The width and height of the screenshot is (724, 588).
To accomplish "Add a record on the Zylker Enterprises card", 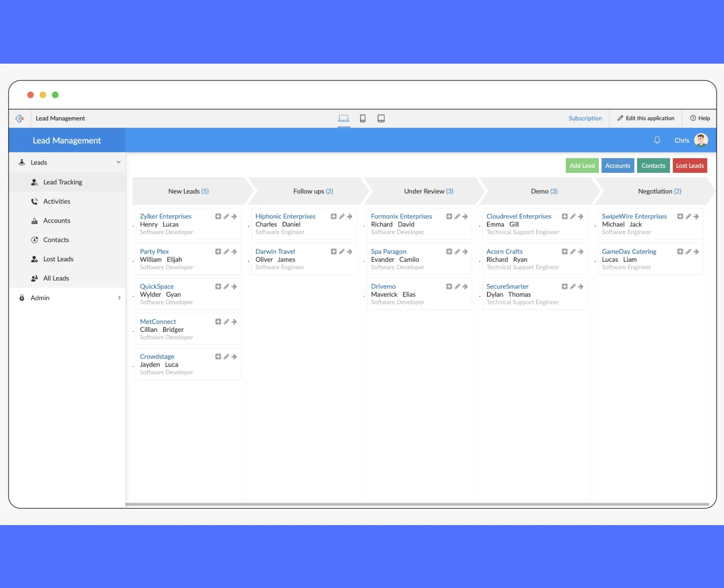I will pyautogui.click(x=218, y=216).
